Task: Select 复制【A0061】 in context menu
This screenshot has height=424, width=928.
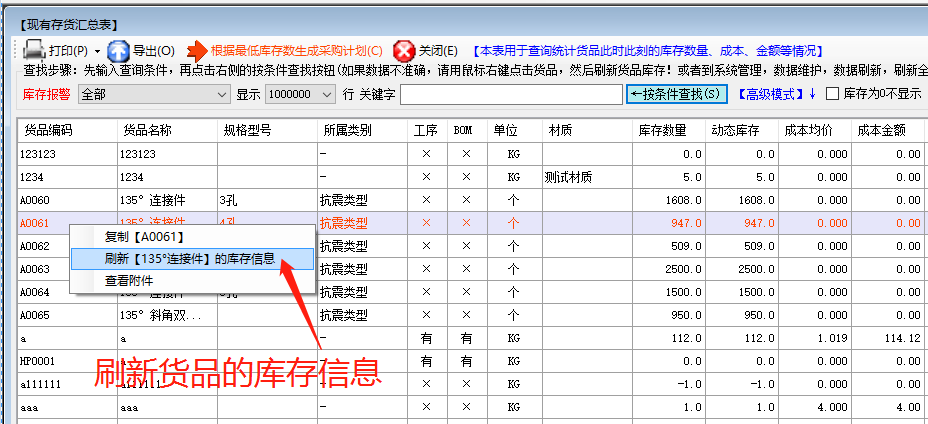Action: tap(192, 237)
